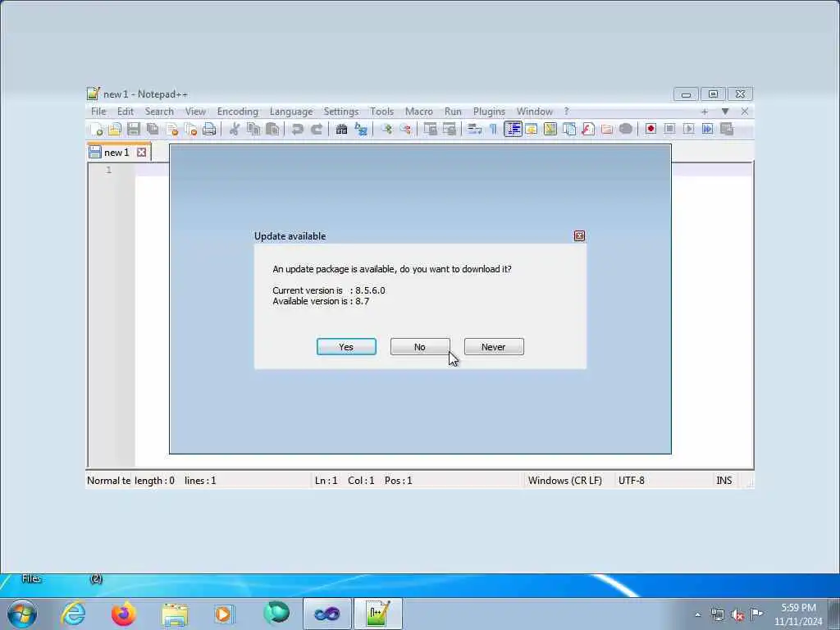Screen dimensions: 840x630
Task: Open Internet Explorer from the taskbar
Action: [73, 614]
